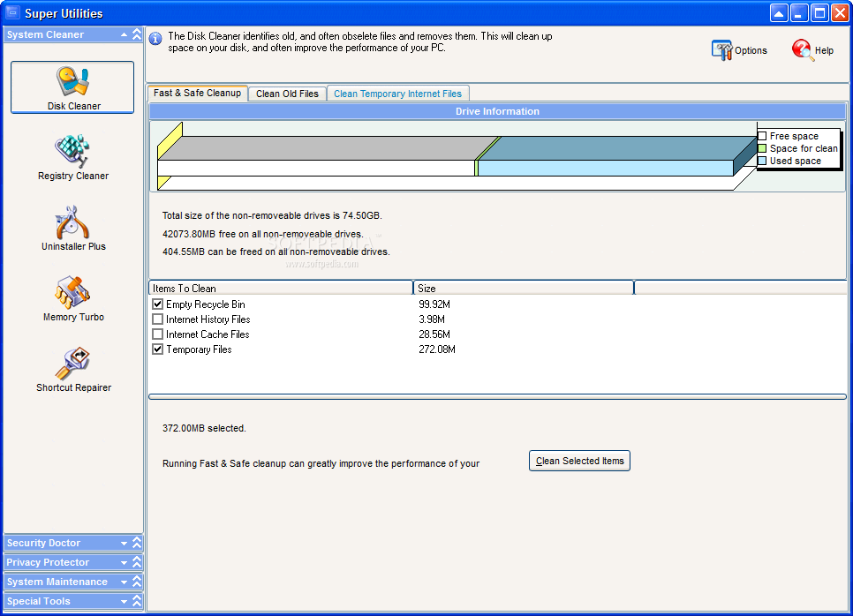Click Used space legend swatch

[762, 161]
